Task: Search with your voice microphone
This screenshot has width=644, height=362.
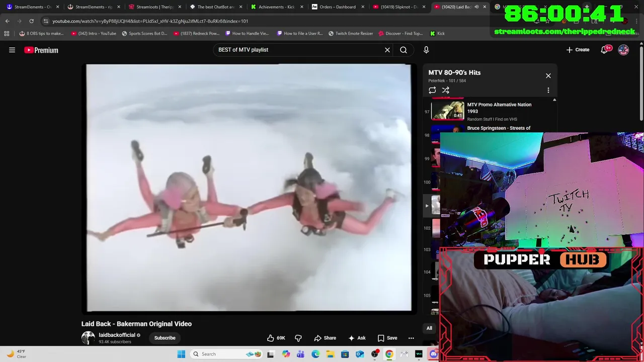Action: pyautogui.click(x=426, y=50)
